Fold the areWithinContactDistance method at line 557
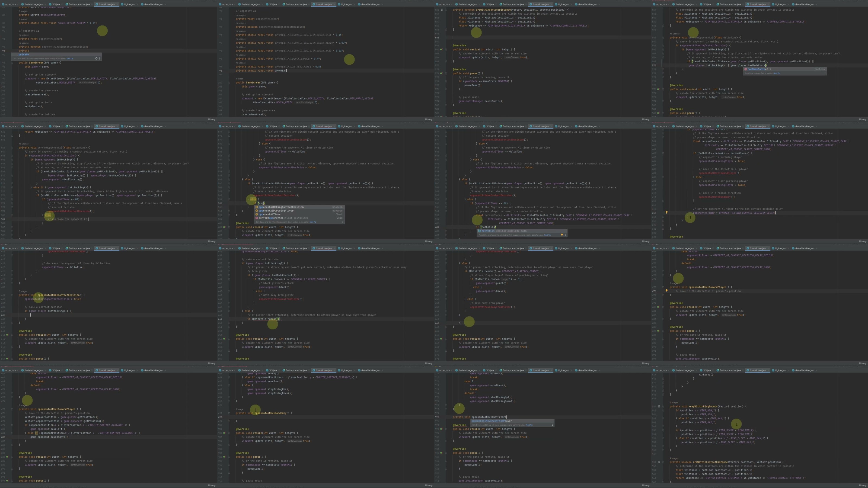The height and width of the screenshot is (488, 868). pos(663,462)
